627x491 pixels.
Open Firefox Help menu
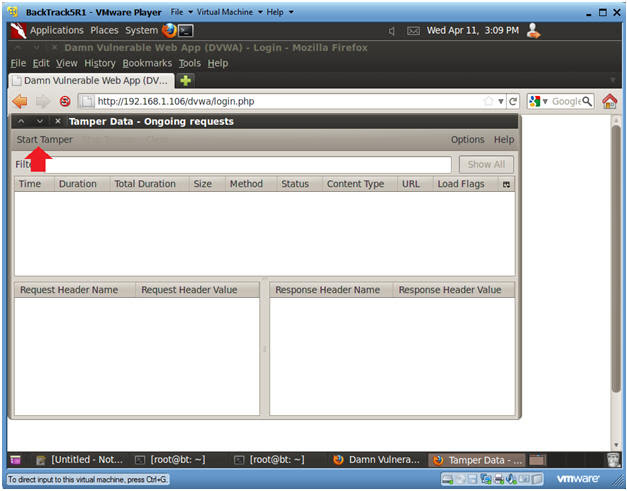(218, 63)
